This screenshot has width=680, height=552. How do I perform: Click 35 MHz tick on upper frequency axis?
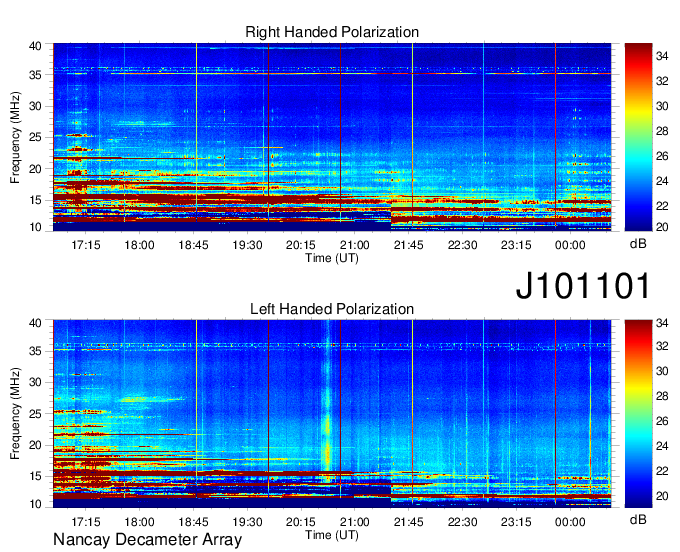click(x=35, y=75)
